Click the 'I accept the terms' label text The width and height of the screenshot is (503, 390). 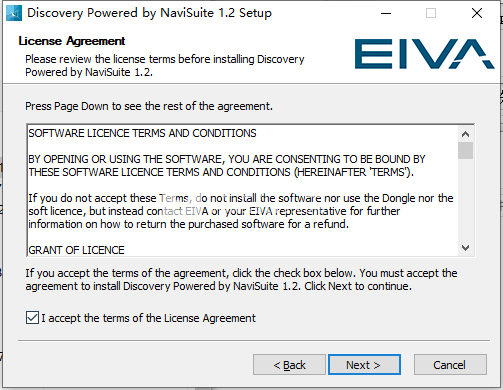pyautogui.click(x=148, y=318)
